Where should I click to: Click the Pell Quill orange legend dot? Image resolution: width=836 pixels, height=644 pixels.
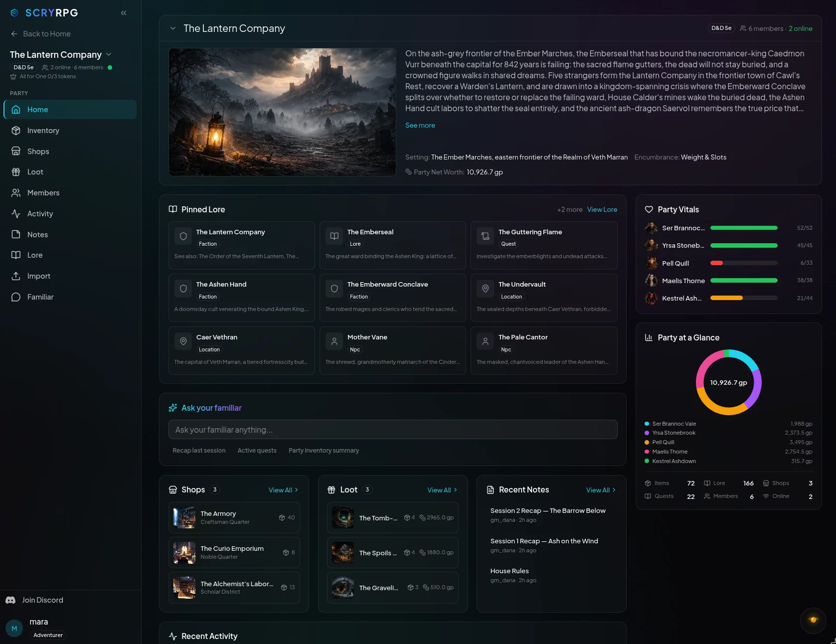pos(647,442)
